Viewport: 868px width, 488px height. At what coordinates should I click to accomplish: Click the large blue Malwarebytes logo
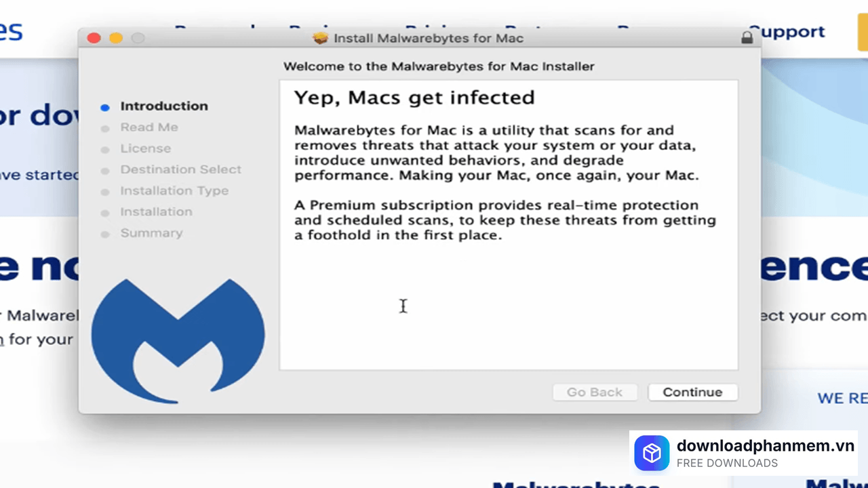click(x=178, y=340)
